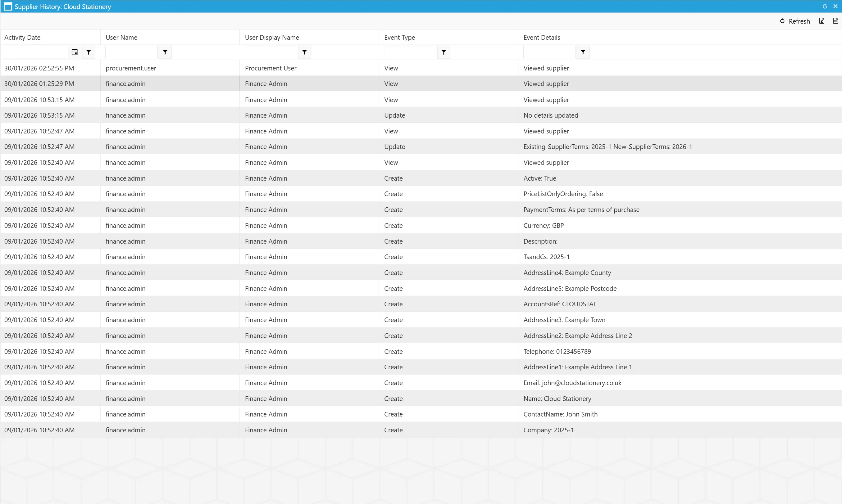
Task: Select the Currency: GBP cell
Action: (680, 226)
